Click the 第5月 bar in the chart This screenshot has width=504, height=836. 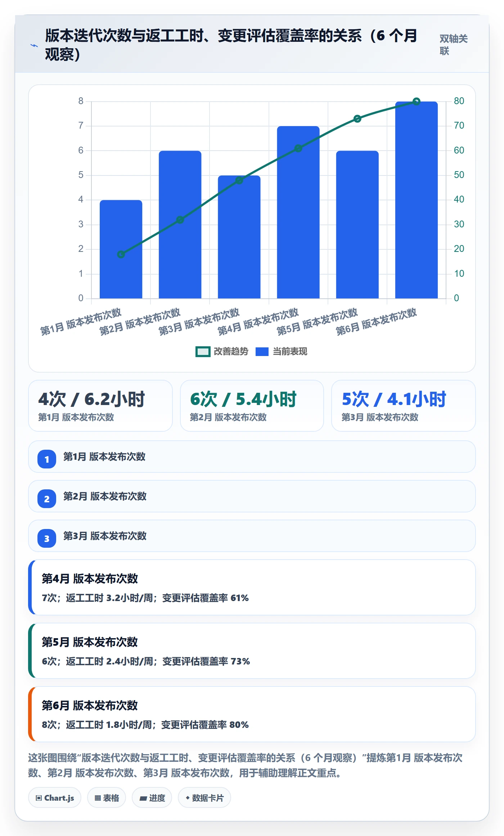tap(357, 224)
